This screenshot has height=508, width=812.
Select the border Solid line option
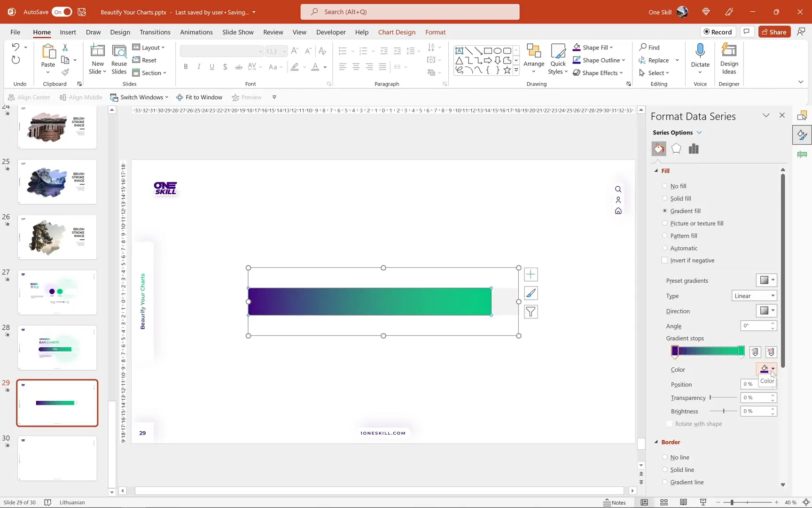(678, 470)
